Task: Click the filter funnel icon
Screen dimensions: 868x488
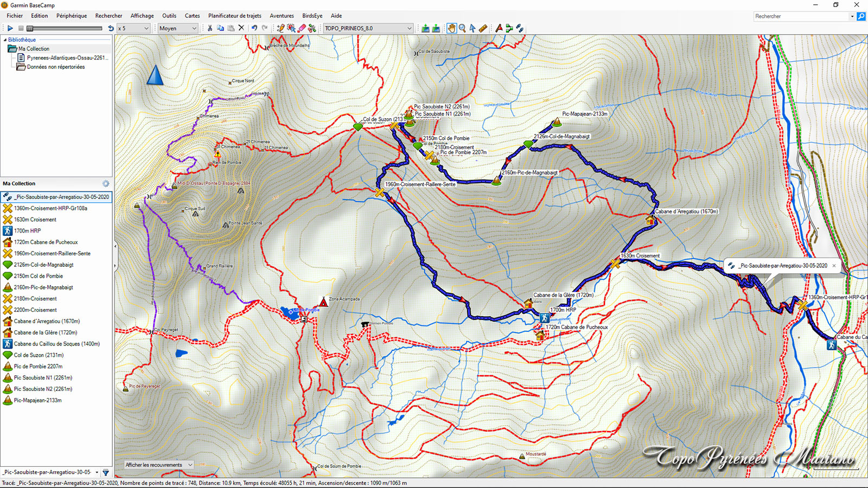Action: (106, 472)
